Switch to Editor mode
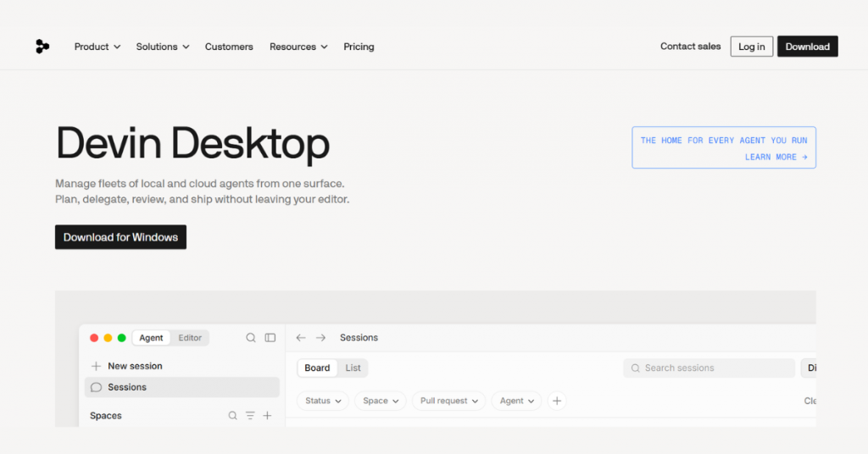868x454 pixels. pyautogui.click(x=190, y=337)
